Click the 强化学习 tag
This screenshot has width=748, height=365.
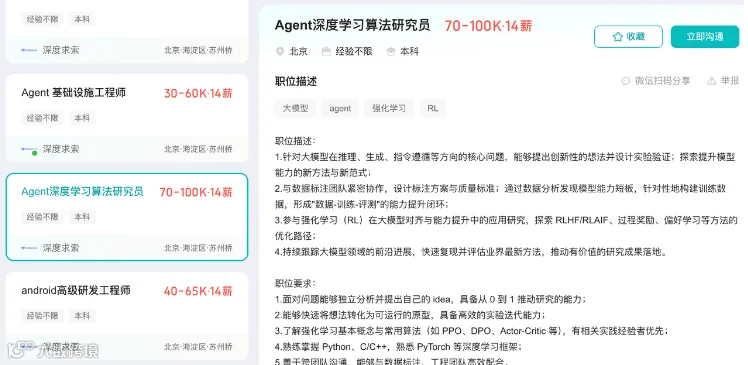coord(389,108)
